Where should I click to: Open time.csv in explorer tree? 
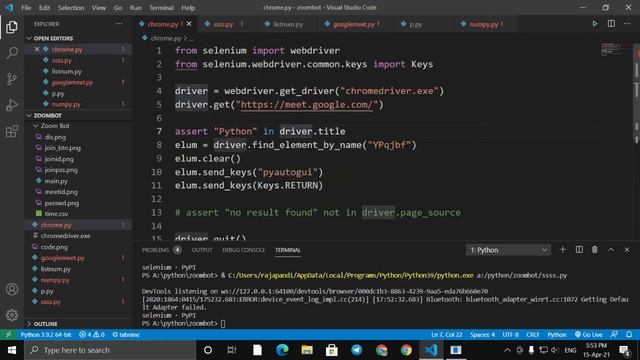click(56, 213)
